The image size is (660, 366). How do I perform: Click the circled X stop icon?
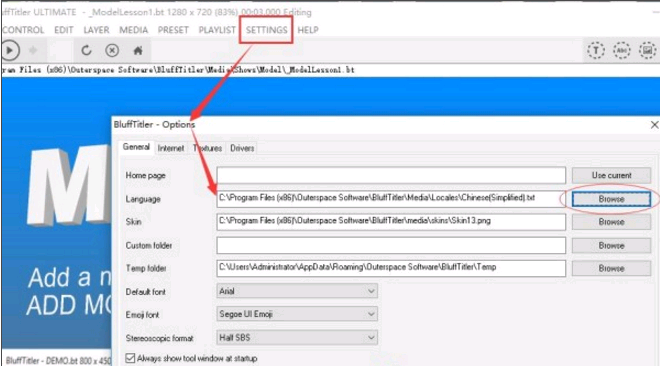(x=112, y=50)
